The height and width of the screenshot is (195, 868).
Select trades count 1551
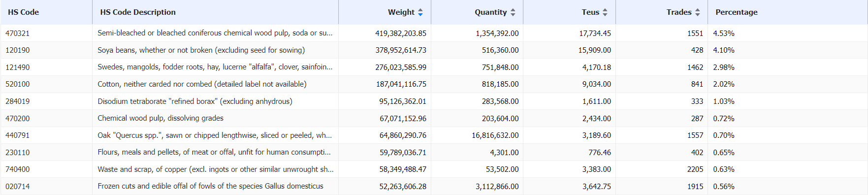tap(695, 33)
